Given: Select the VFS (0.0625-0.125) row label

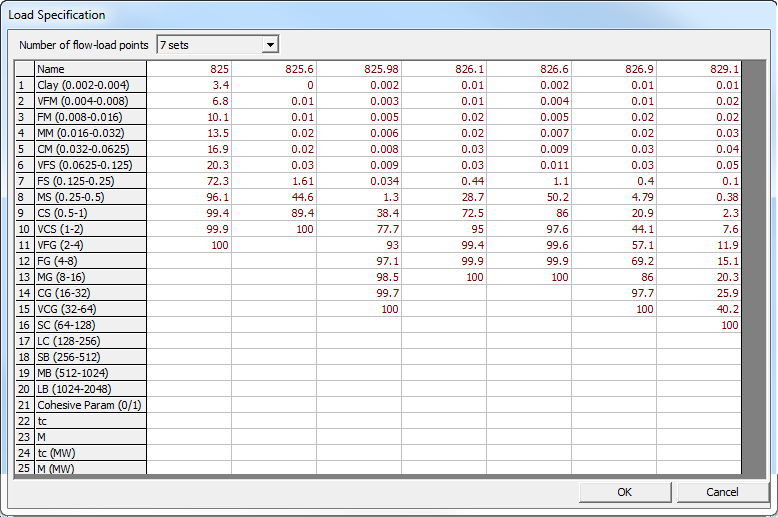Looking at the screenshot, I should [90, 165].
